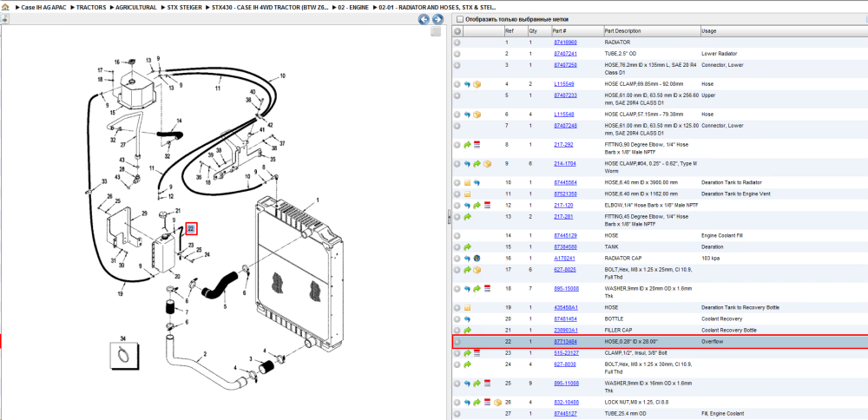Click the green arrow in ref 8 fitting row
Screen dimensions: 868x420
point(467,145)
